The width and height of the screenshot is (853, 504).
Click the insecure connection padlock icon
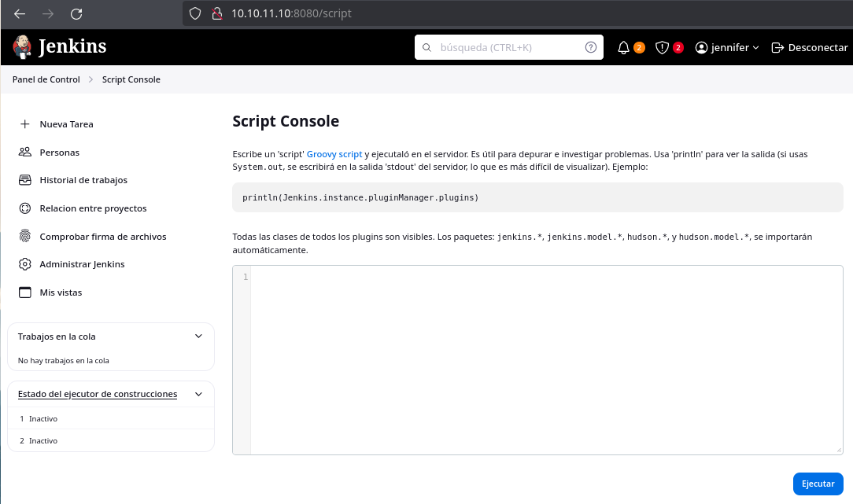[216, 13]
